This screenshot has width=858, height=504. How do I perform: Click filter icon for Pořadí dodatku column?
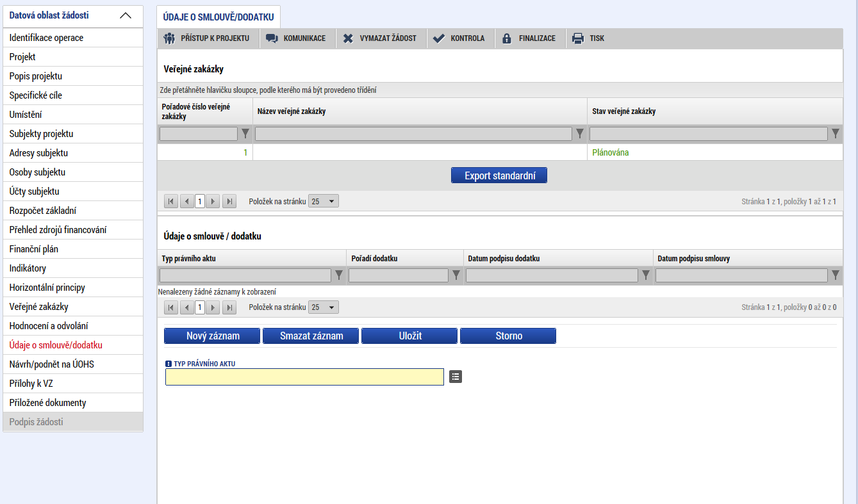coord(456,275)
